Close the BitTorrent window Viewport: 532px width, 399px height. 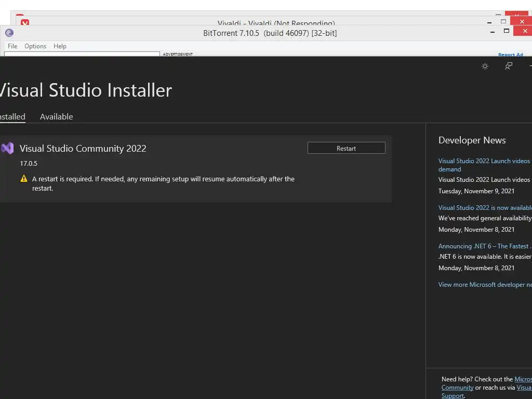523,31
